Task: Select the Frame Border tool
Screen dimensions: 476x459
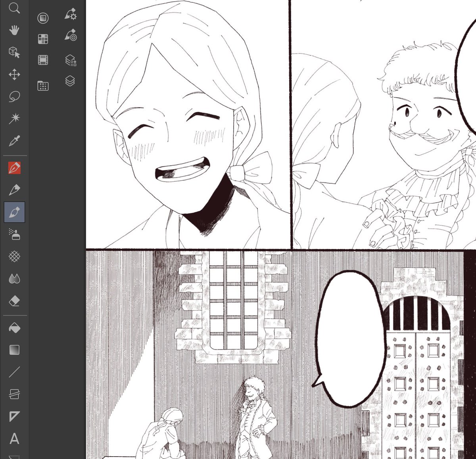Action: 14,394
